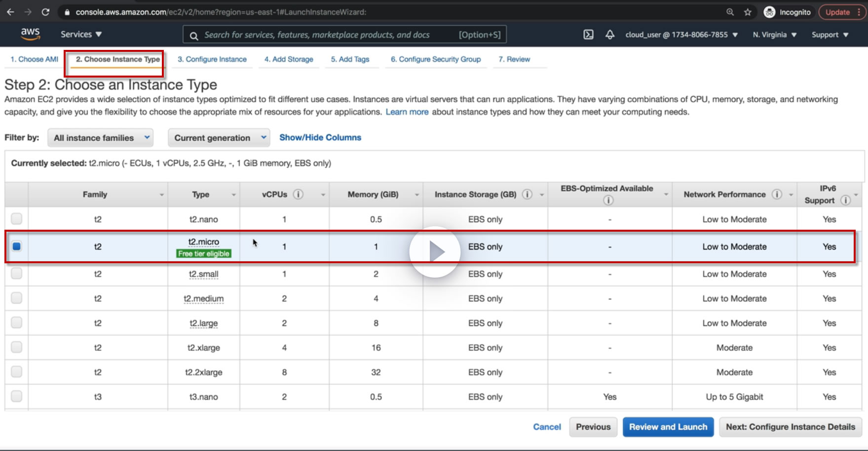The height and width of the screenshot is (451, 868).
Task: Click the Network Performance info icon
Action: (x=777, y=194)
